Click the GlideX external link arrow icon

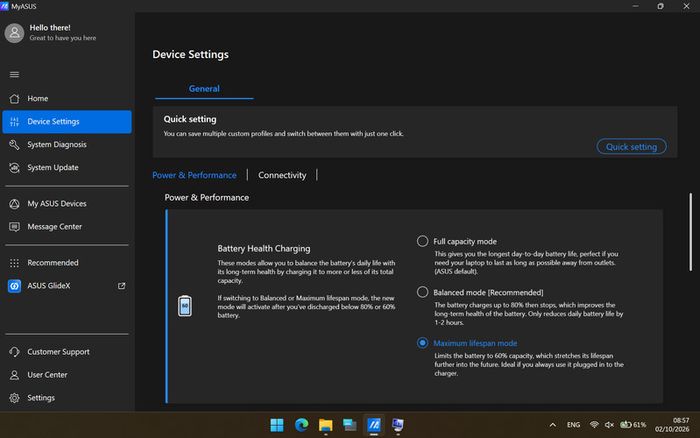click(121, 286)
